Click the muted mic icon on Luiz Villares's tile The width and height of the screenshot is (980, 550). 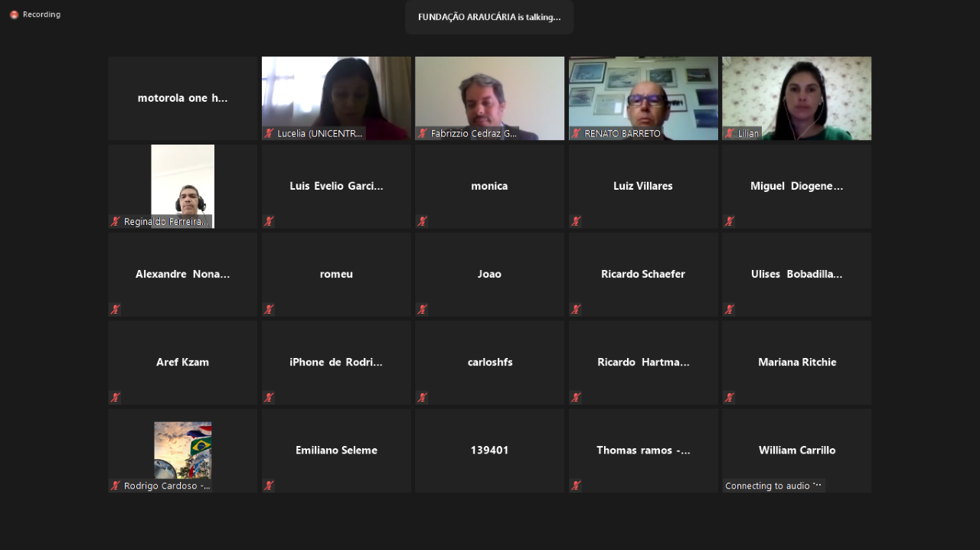point(576,221)
